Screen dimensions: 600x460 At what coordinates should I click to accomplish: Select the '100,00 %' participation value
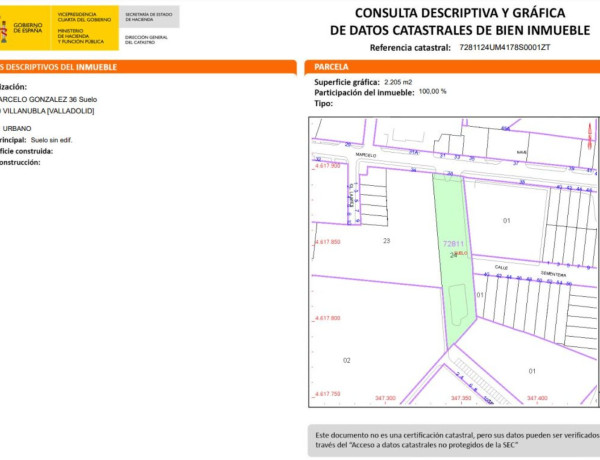432,91
